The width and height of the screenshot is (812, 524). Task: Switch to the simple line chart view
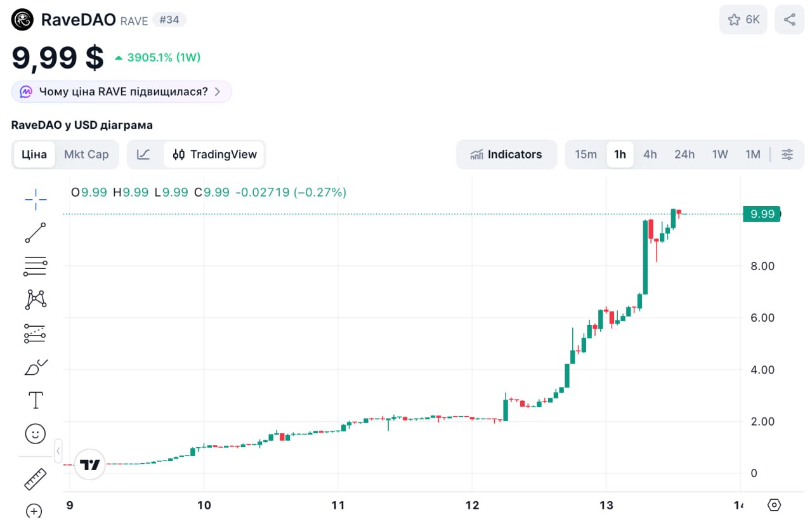pos(144,154)
